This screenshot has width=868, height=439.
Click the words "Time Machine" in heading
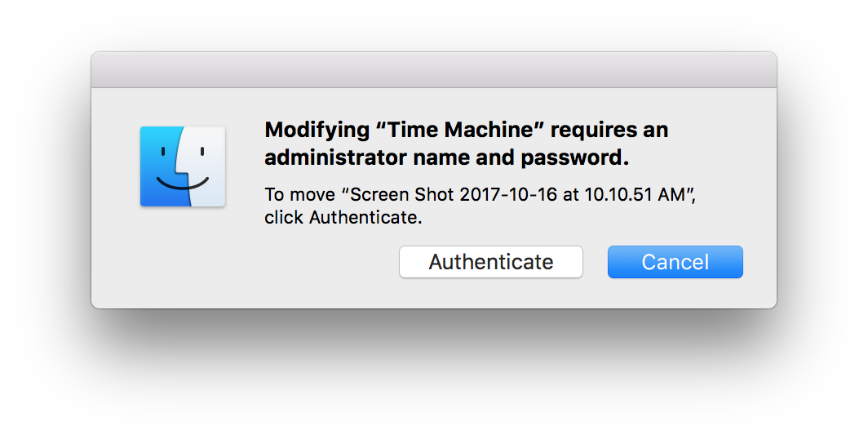(459, 130)
